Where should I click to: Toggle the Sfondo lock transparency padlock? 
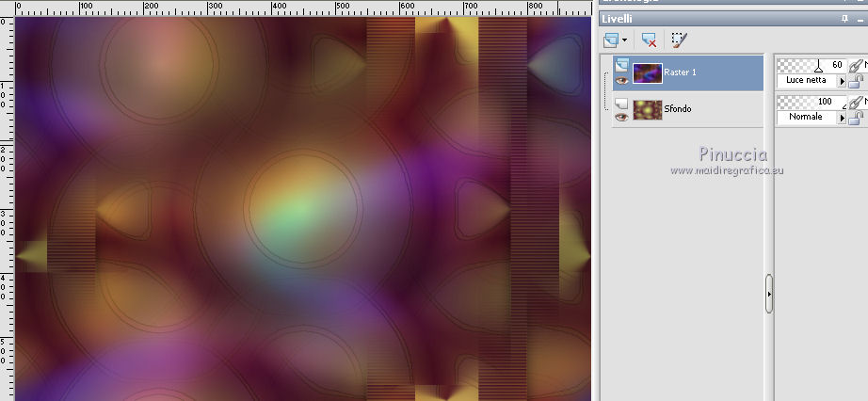(x=856, y=118)
